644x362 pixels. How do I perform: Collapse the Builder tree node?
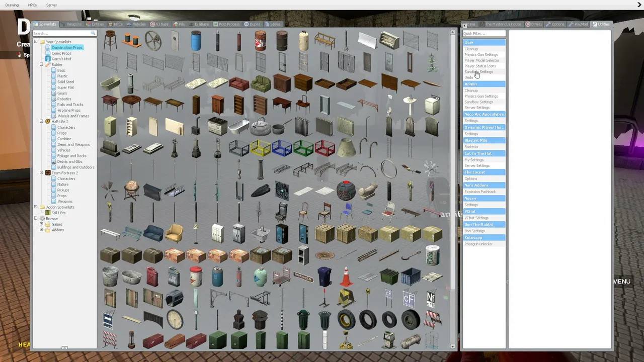point(41,64)
